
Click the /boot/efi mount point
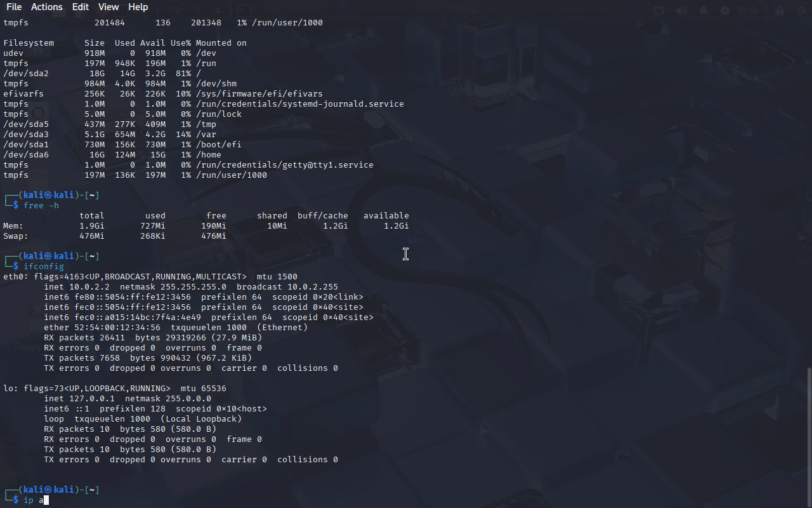(219, 145)
